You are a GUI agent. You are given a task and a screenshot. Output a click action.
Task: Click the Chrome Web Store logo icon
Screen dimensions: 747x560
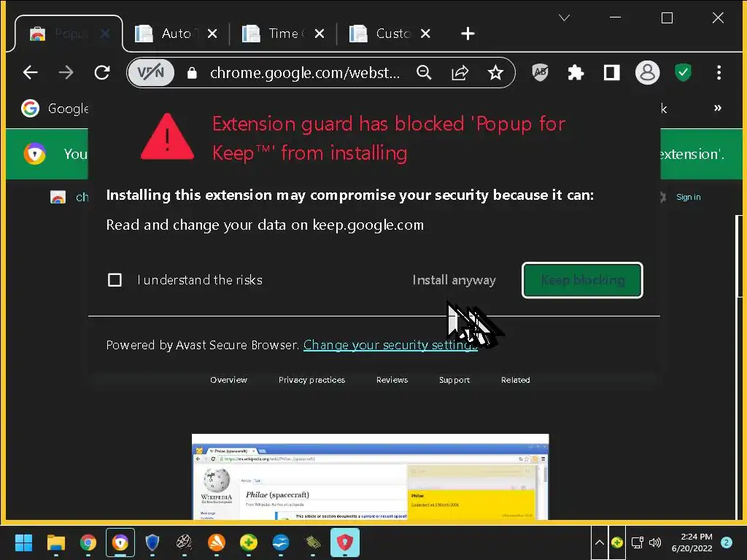(58, 197)
